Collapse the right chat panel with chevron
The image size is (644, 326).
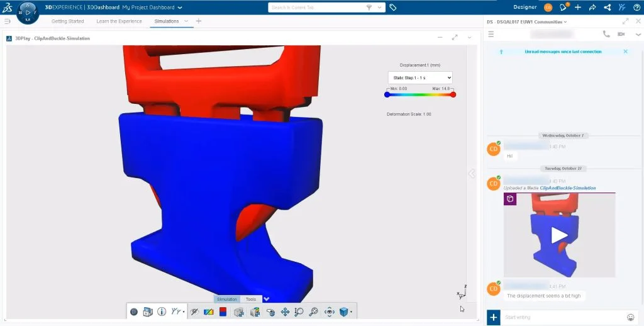(472, 174)
